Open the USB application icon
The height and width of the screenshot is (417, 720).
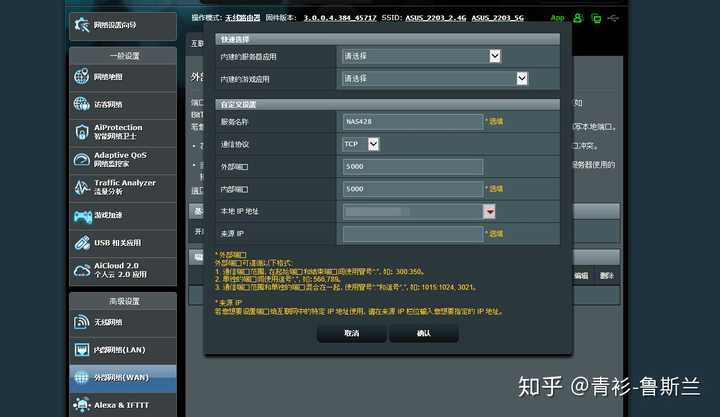coord(82,242)
